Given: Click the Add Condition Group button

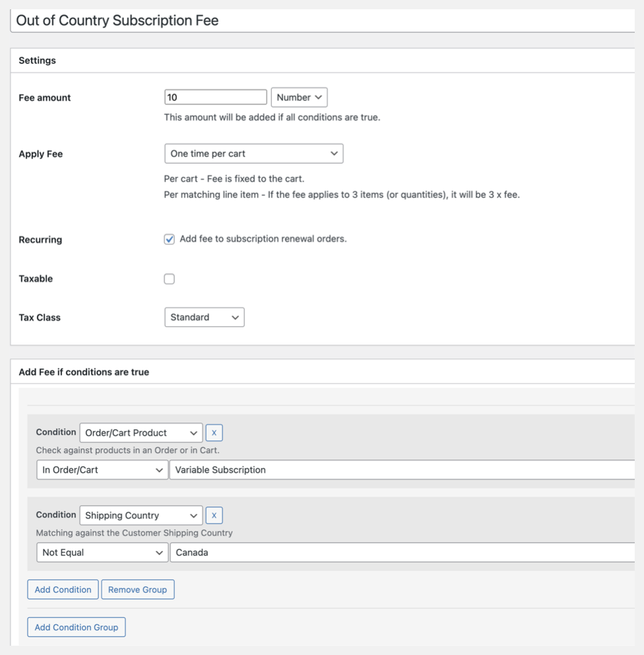Looking at the screenshot, I should [77, 627].
